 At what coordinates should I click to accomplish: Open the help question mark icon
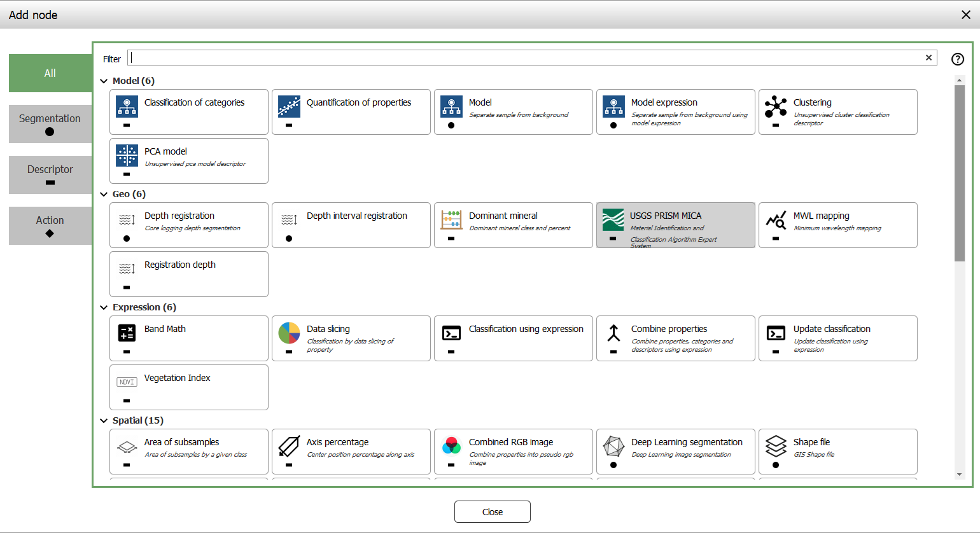pyautogui.click(x=957, y=59)
